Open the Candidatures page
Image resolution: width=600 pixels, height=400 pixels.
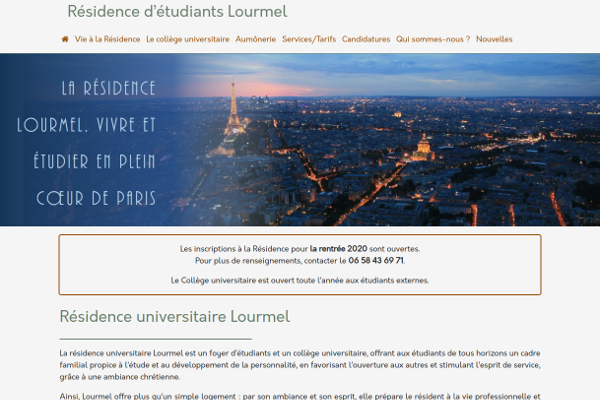tap(366, 39)
